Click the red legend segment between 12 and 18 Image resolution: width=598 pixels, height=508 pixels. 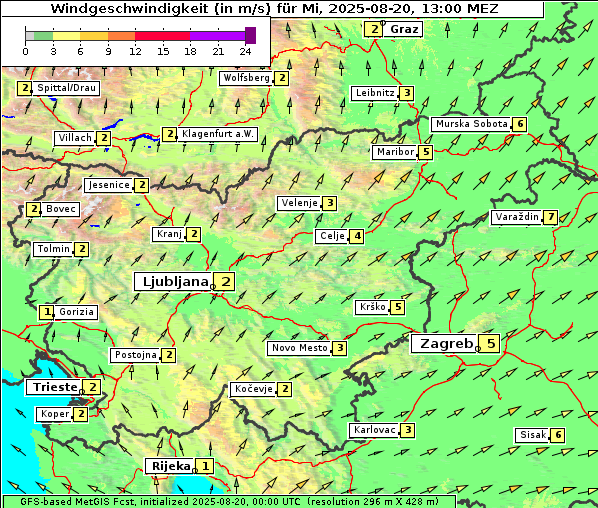coord(162,36)
